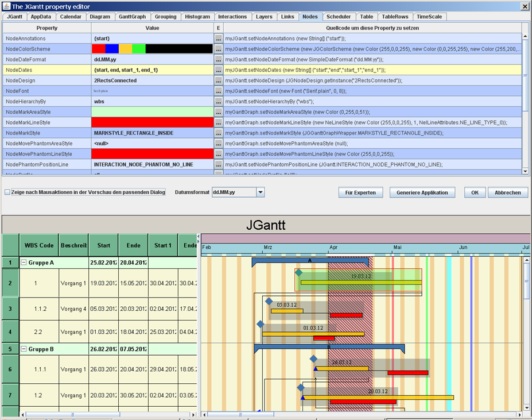The image size is (532, 420).
Task: Switch to the Histogram tab
Action: [197, 17]
